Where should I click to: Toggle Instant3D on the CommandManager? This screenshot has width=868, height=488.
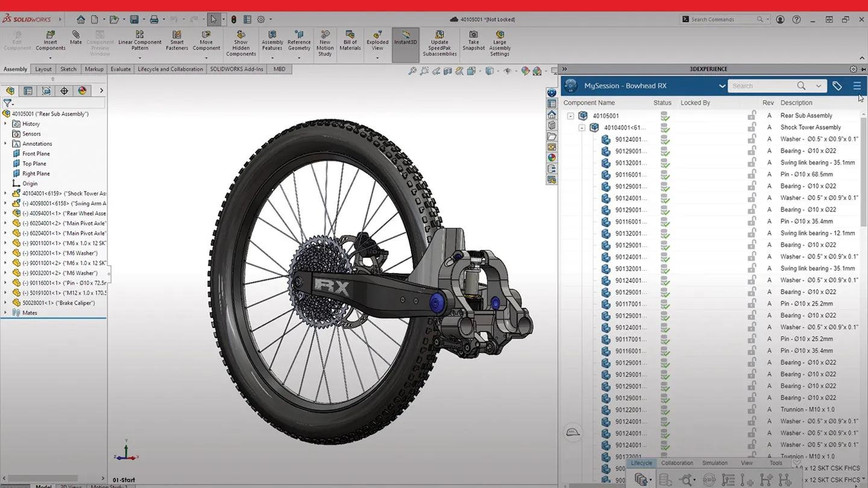[405, 40]
